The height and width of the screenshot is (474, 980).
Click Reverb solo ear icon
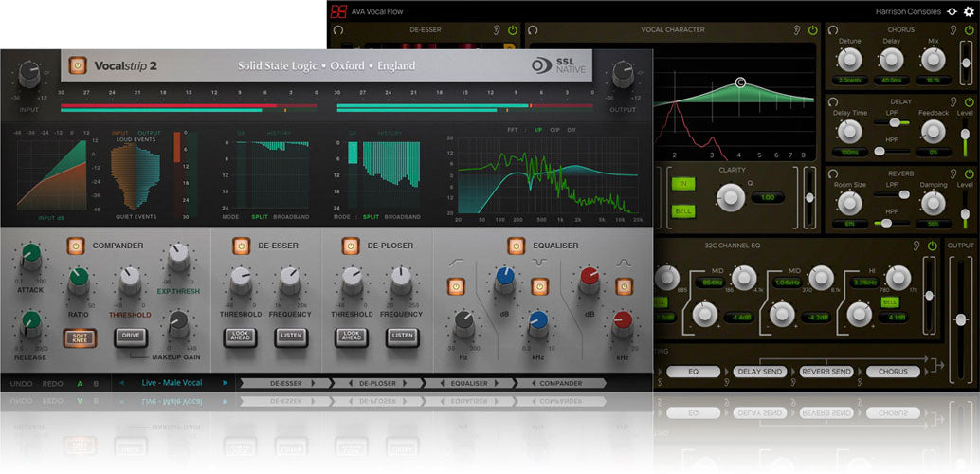[x=954, y=173]
